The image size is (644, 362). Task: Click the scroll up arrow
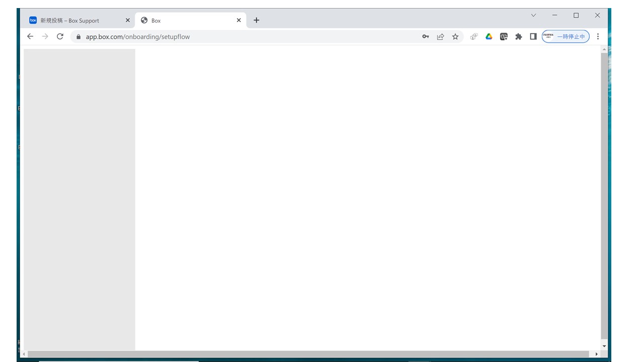tap(604, 49)
